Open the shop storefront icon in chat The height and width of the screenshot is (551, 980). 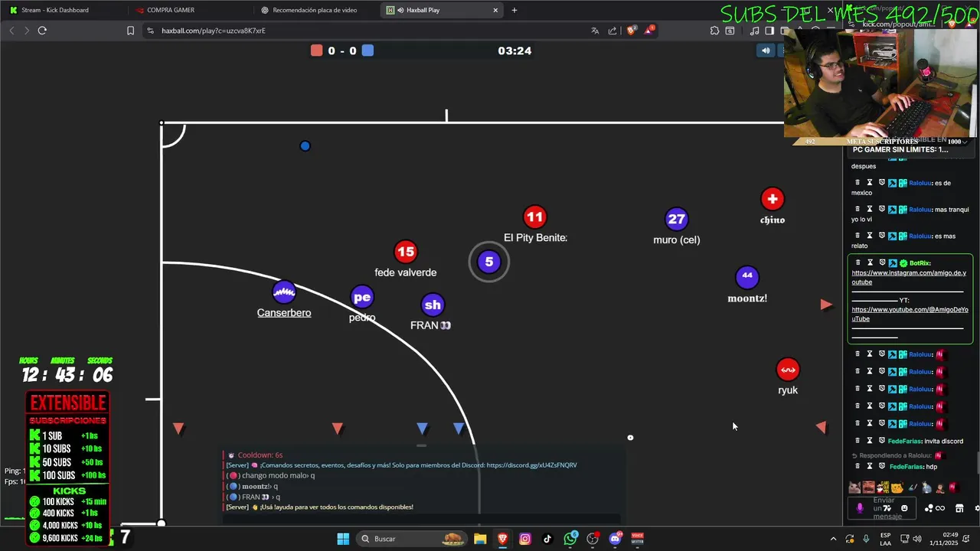[959, 508]
